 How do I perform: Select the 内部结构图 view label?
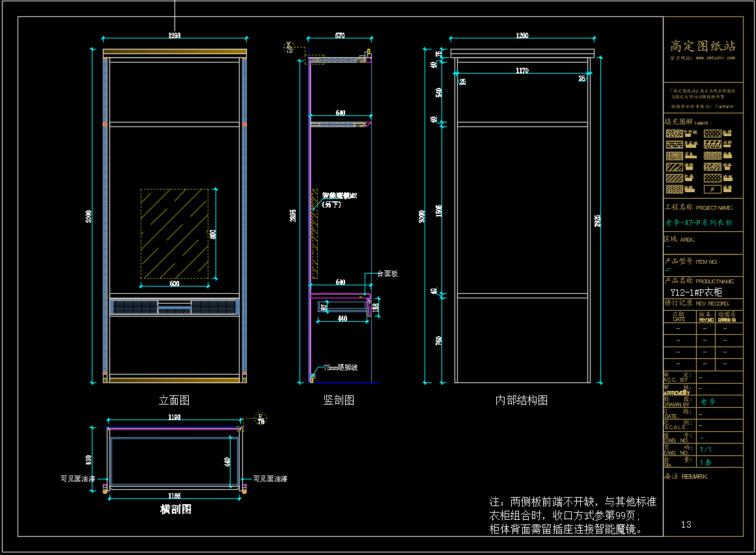click(x=522, y=400)
